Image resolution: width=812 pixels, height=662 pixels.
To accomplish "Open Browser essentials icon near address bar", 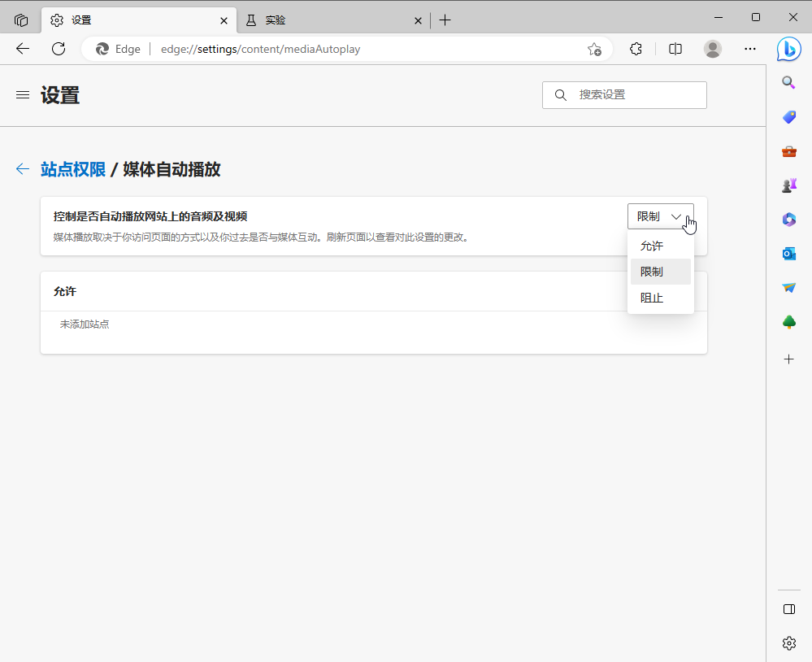I will (x=635, y=49).
